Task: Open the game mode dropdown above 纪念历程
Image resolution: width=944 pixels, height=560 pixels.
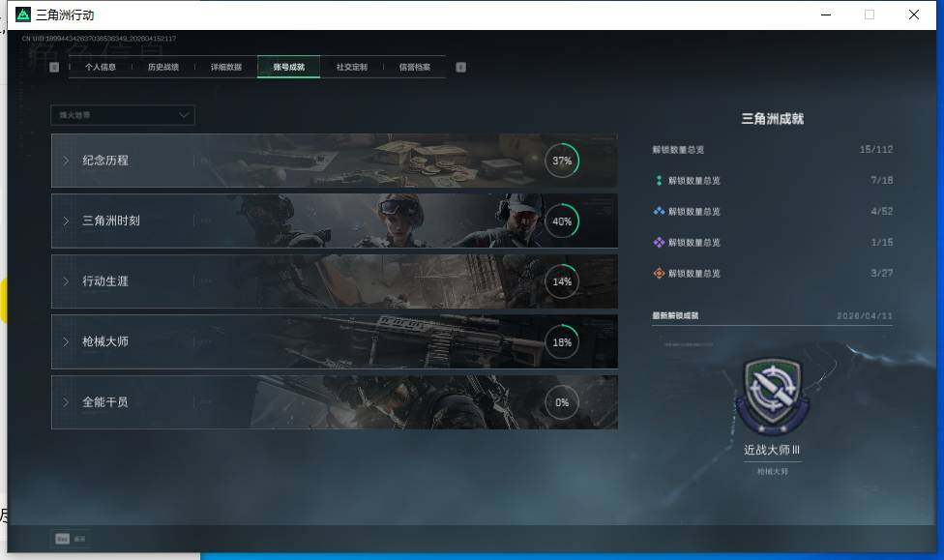Action: pyautogui.click(x=123, y=115)
